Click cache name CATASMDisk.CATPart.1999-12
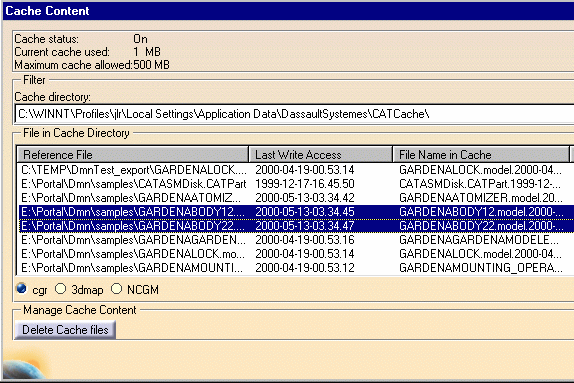The width and height of the screenshot is (574, 383). pos(480,184)
